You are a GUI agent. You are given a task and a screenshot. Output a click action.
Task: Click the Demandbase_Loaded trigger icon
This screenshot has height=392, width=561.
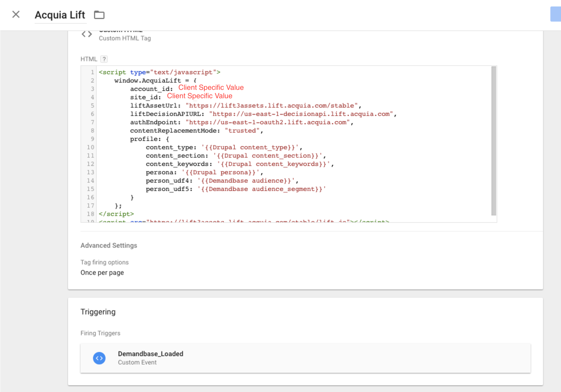click(99, 358)
